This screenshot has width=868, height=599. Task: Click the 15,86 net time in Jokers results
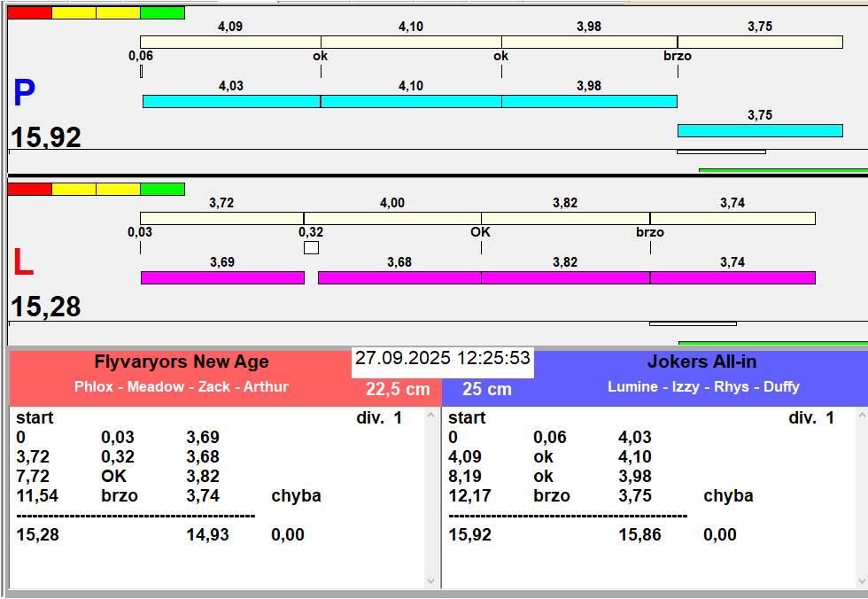pyautogui.click(x=639, y=535)
